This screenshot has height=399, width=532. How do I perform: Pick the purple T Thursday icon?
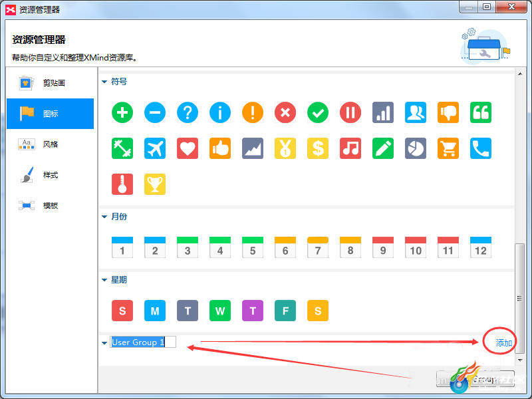[x=253, y=311]
